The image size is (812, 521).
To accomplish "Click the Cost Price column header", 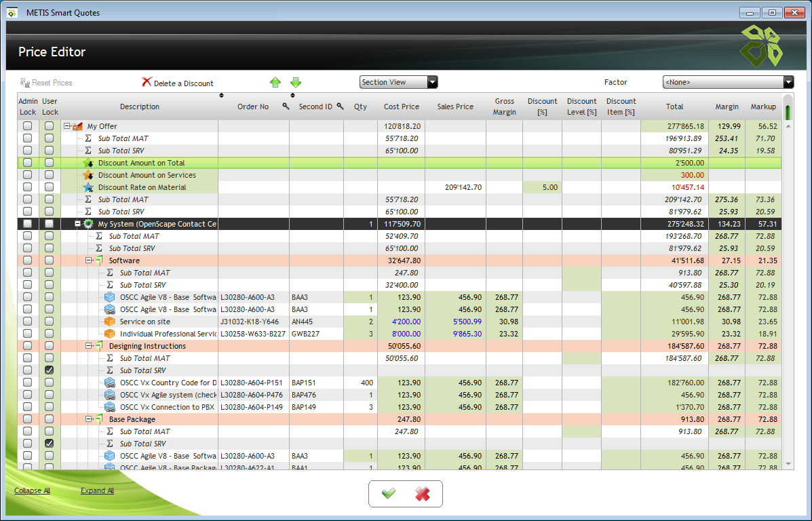I will [402, 107].
